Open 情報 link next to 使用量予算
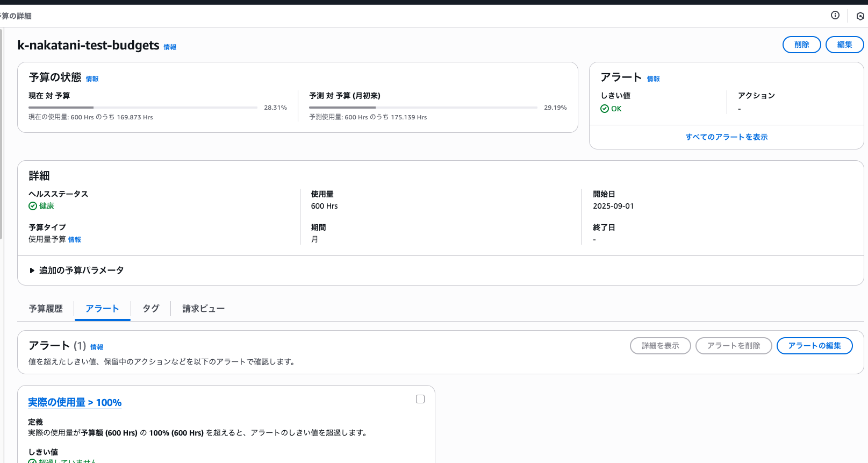 tap(74, 240)
